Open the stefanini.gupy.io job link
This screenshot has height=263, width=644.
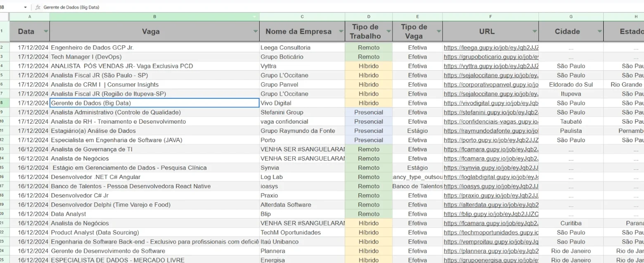[491, 112]
